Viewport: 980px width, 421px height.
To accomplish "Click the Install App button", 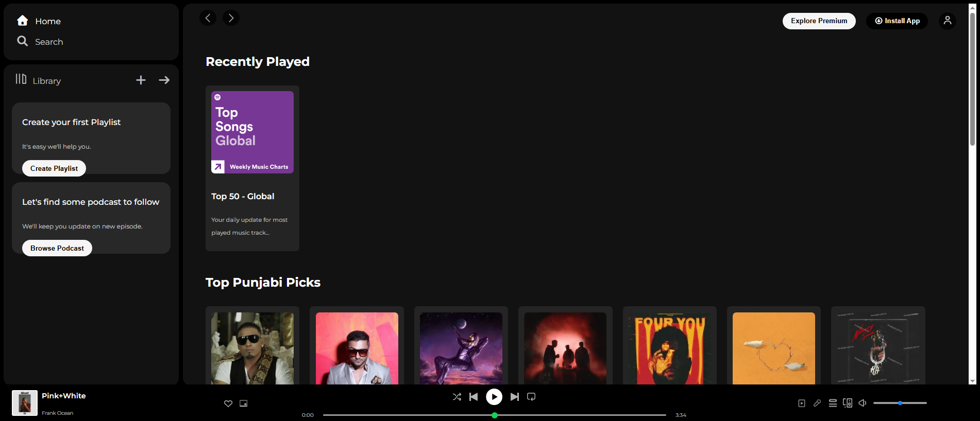I will click(897, 21).
